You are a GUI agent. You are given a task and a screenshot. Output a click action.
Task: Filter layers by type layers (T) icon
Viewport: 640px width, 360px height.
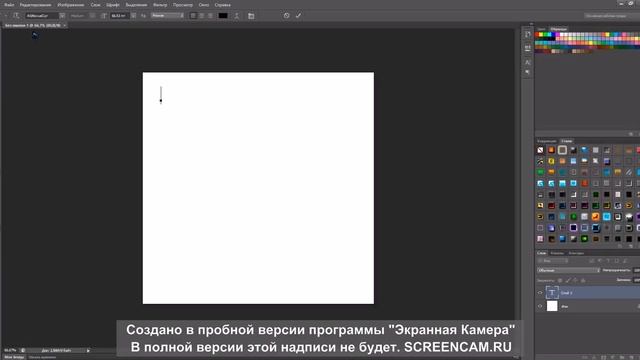coord(608,261)
